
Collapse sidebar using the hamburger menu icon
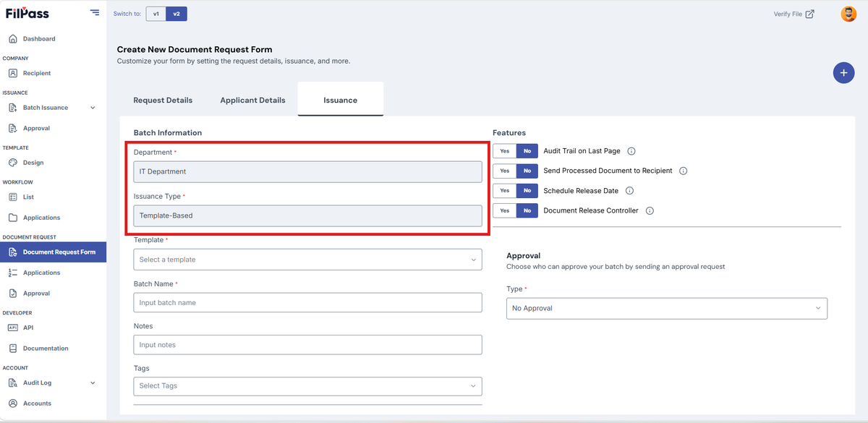[95, 12]
